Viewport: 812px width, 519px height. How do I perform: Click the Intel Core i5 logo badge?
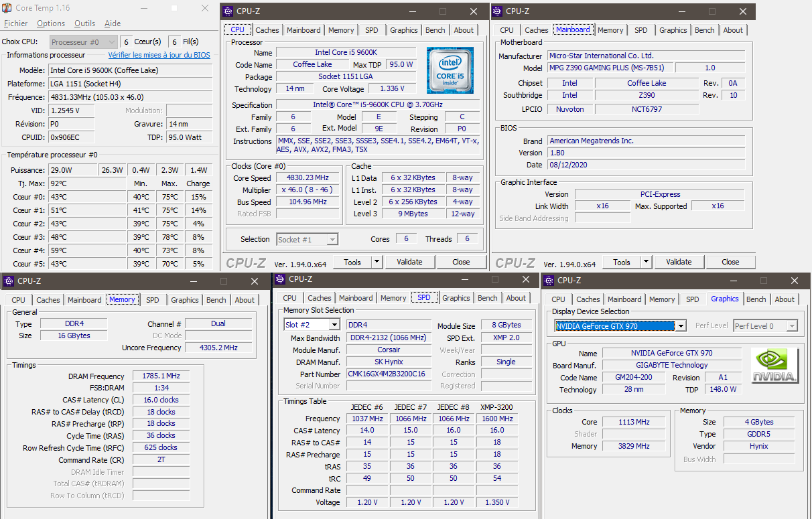tap(451, 70)
